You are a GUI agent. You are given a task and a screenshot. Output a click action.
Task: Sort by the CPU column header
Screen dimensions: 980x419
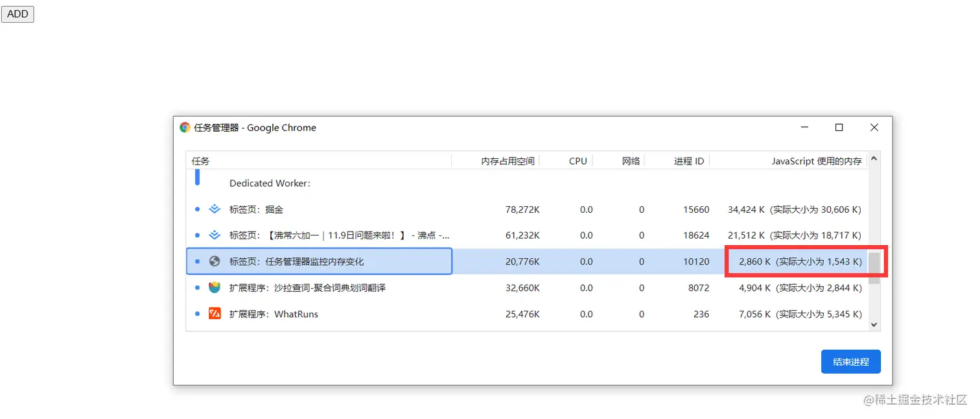566,161
